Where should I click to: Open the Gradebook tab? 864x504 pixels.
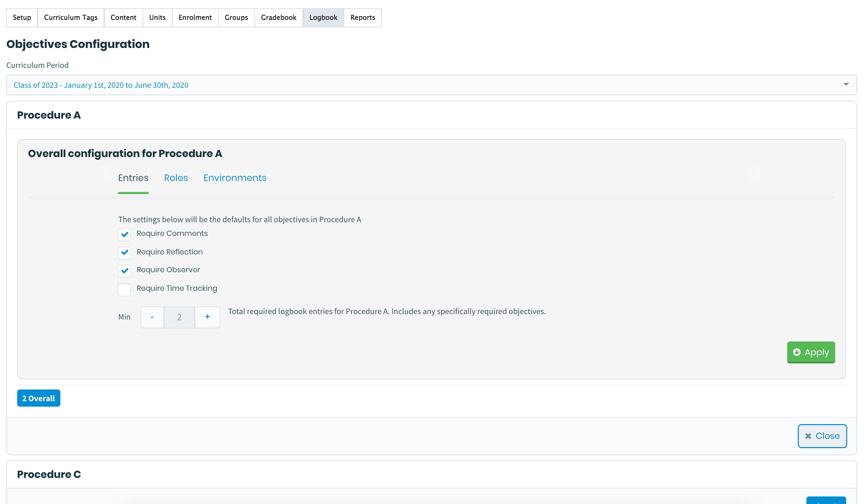[x=278, y=18]
